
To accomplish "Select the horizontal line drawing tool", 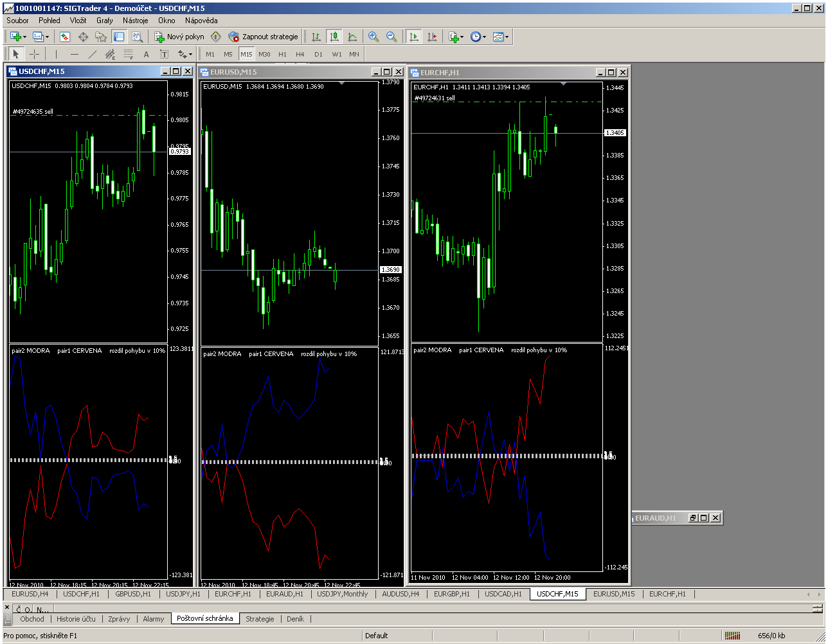I will click(74, 54).
